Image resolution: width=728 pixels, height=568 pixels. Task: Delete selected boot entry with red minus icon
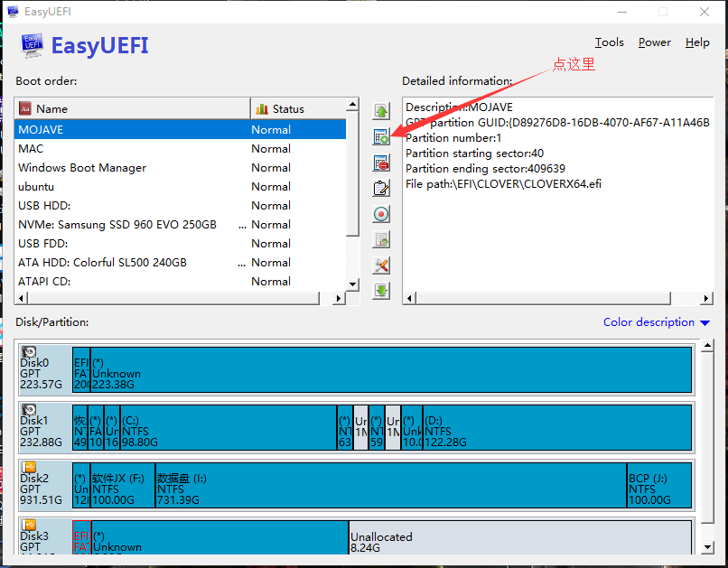point(381,163)
